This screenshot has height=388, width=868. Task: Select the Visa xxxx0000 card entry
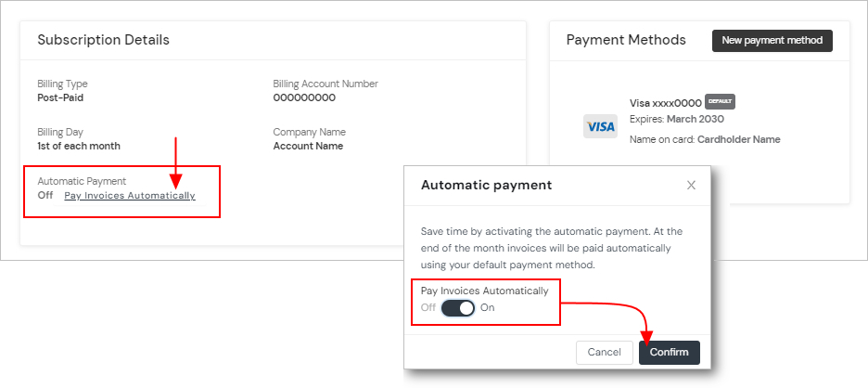[x=665, y=103]
